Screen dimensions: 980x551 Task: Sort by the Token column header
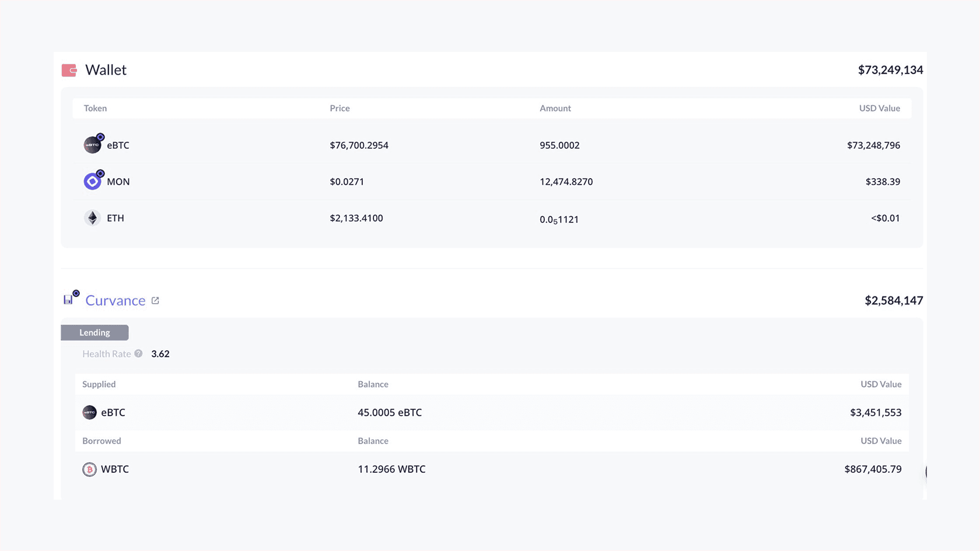[95, 109]
